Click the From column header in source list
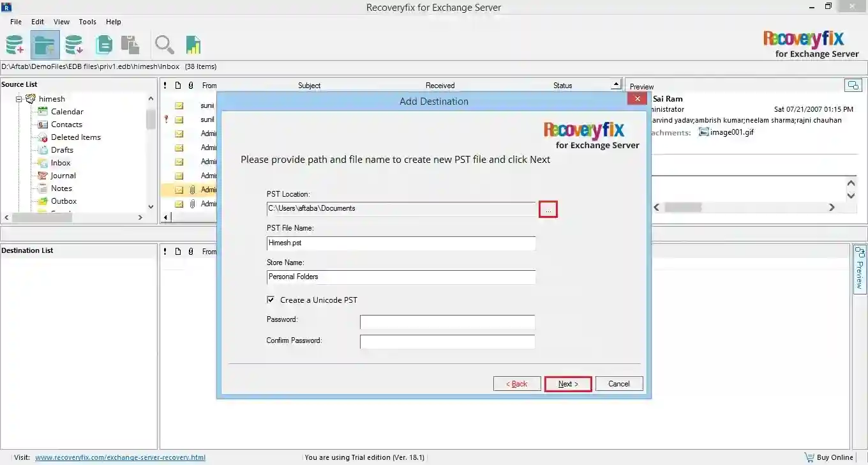 pos(209,85)
